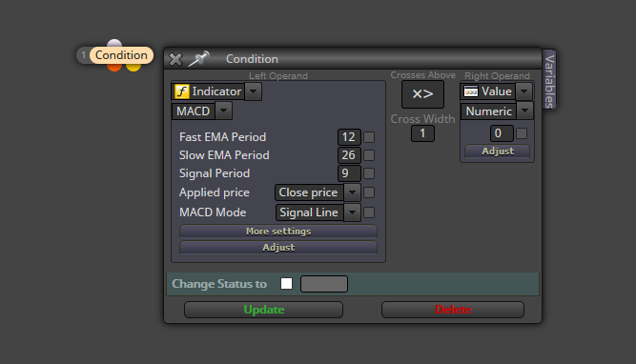This screenshot has height=364, width=636.
Task: Open the Value right operand dropdown
Action: click(524, 91)
